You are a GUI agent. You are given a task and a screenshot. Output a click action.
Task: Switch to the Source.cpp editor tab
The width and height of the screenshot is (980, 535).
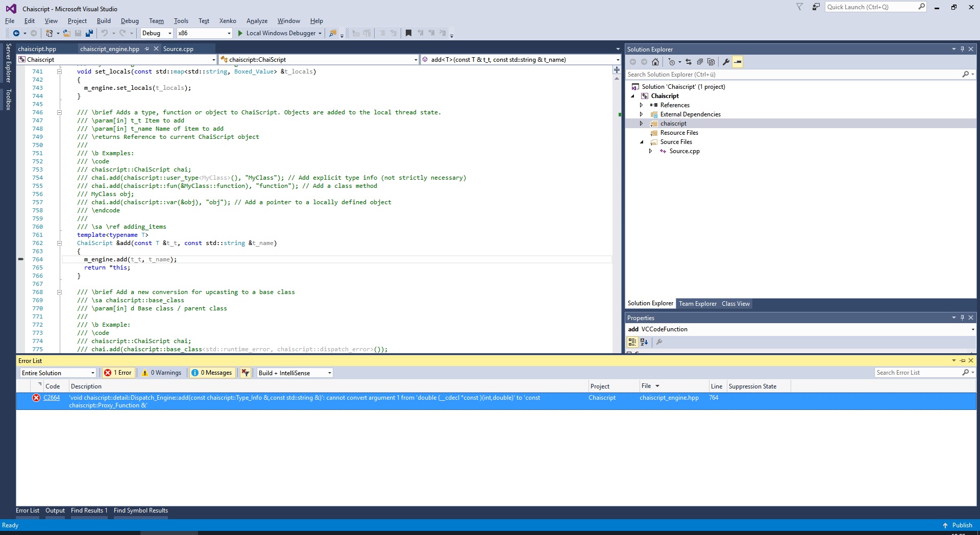tap(178, 49)
